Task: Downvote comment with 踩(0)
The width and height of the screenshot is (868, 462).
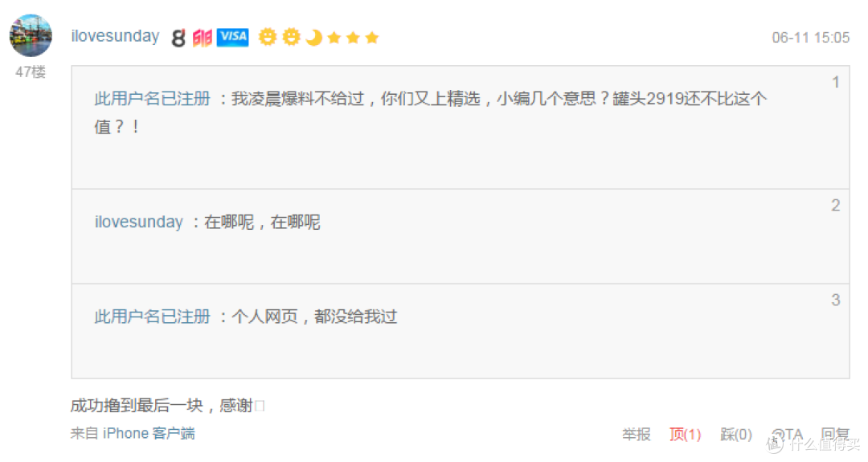Action: pyautogui.click(x=736, y=435)
